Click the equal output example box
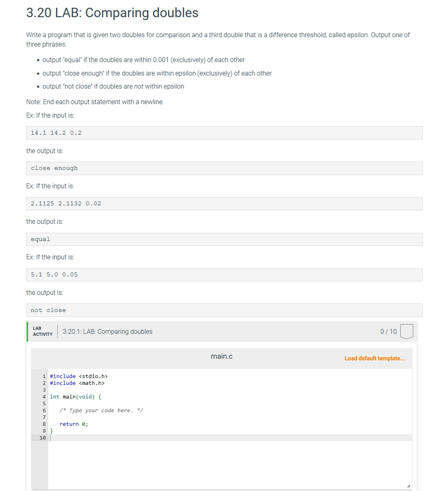448x491 pixels. (40, 239)
